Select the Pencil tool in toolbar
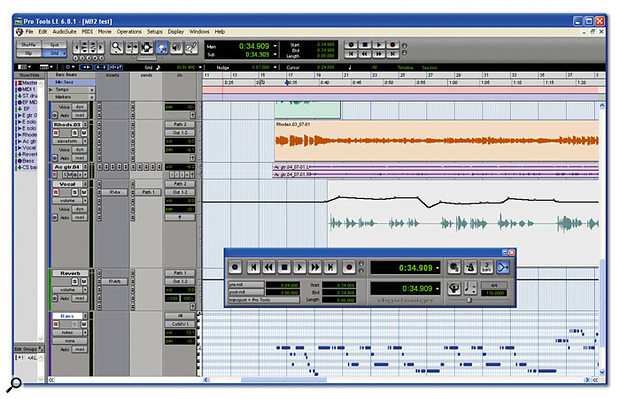620x399 pixels. pos(191,47)
